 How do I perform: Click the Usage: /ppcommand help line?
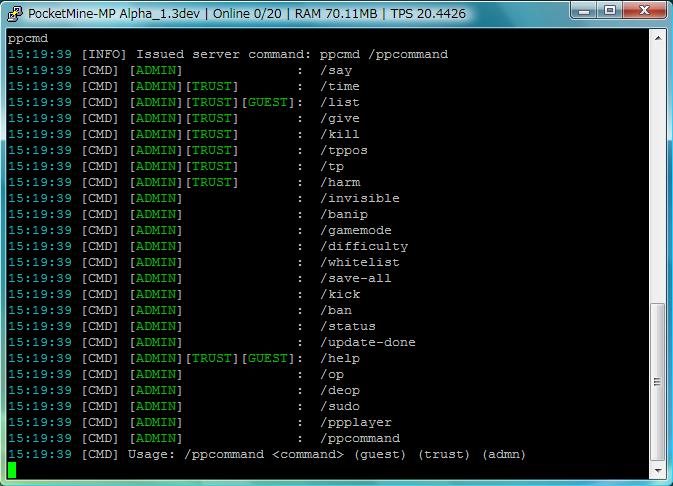(326, 454)
